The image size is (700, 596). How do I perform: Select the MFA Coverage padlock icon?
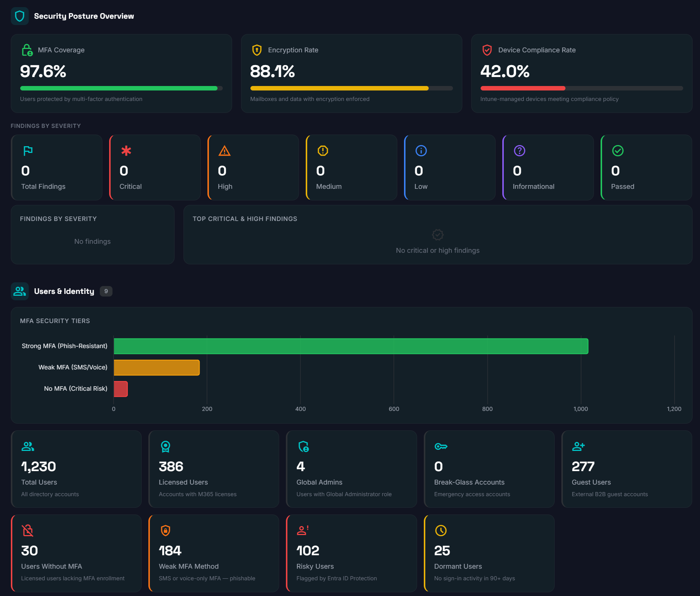click(x=27, y=50)
